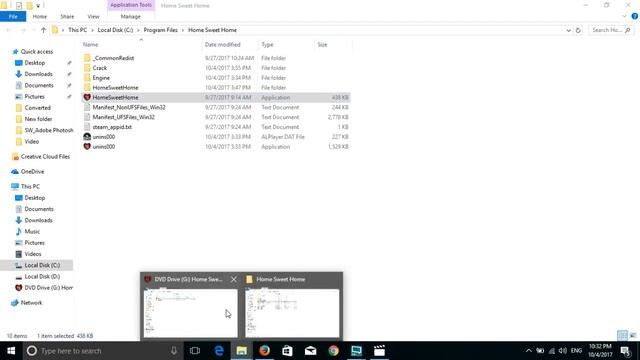Open DVD Drive (G:) in sidebar
Viewport: 640px width, 360px height.
(x=48, y=288)
